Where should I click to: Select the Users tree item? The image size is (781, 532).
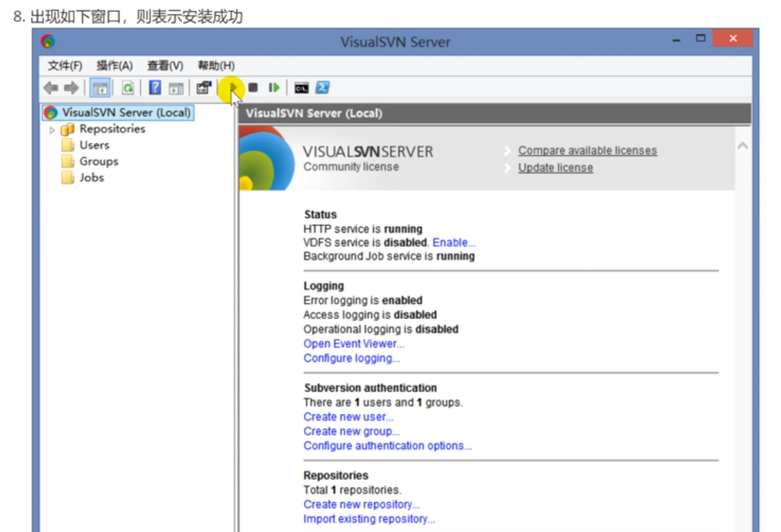pyautogui.click(x=94, y=145)
